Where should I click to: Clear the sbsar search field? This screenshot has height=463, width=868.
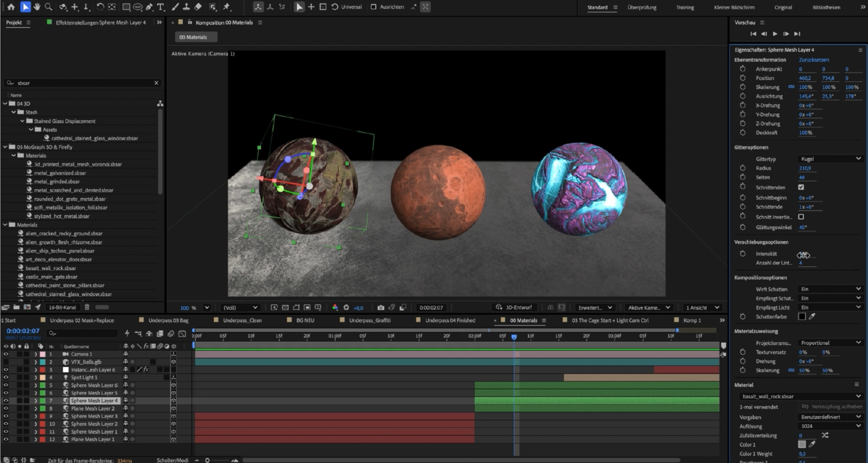(x=156, y=83)
